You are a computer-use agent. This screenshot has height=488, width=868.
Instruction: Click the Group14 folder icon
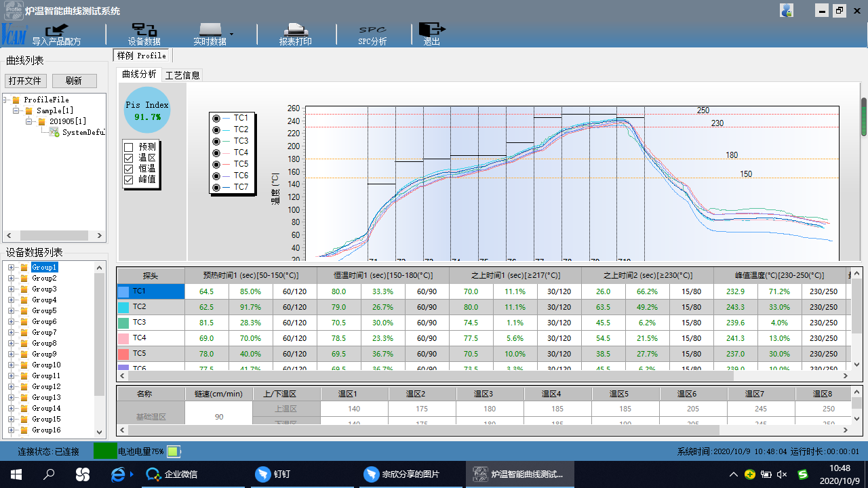pyautogui.click(x=24, y=408)
